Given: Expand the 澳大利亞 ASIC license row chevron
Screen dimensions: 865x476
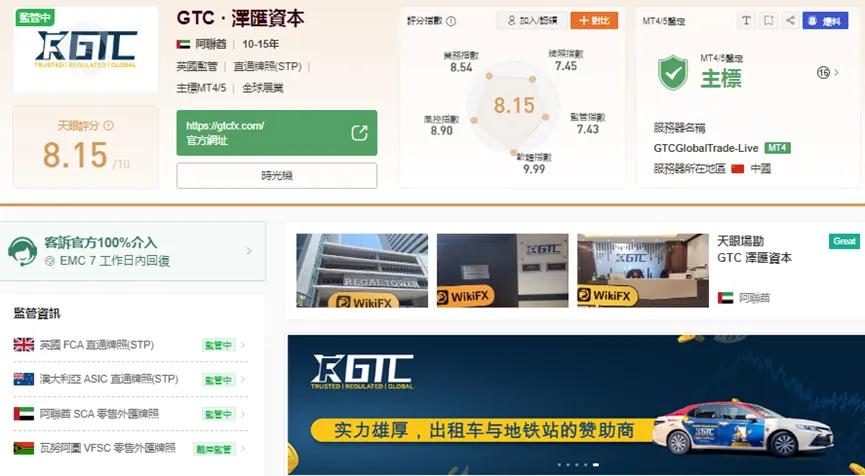Looking at the screenshot, I should [x=243, y=379].
